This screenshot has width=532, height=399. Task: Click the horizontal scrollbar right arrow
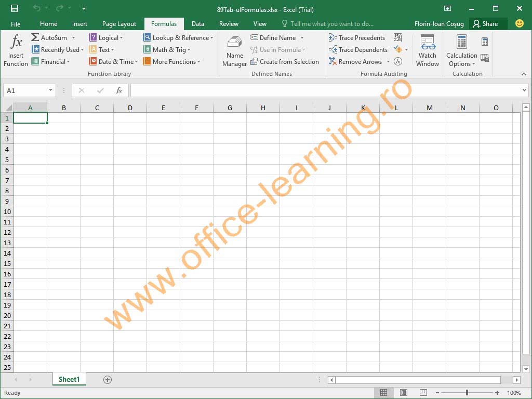(516, 380)
